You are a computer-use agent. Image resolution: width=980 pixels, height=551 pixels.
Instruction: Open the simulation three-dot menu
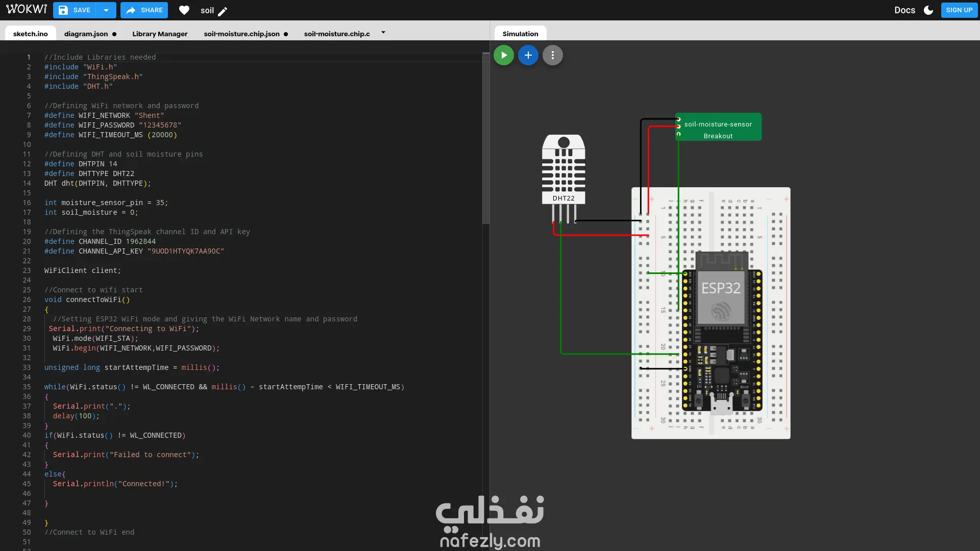tap(553, 55)
